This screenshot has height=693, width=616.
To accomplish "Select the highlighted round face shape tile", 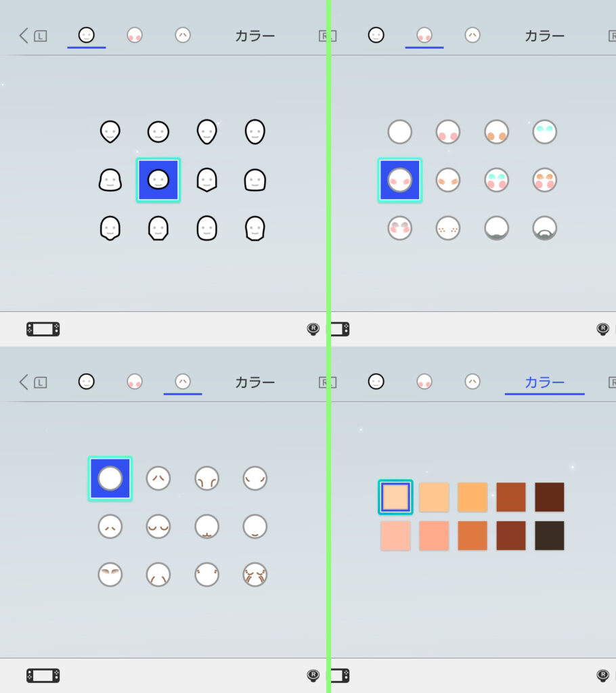I will click(158, 180).
